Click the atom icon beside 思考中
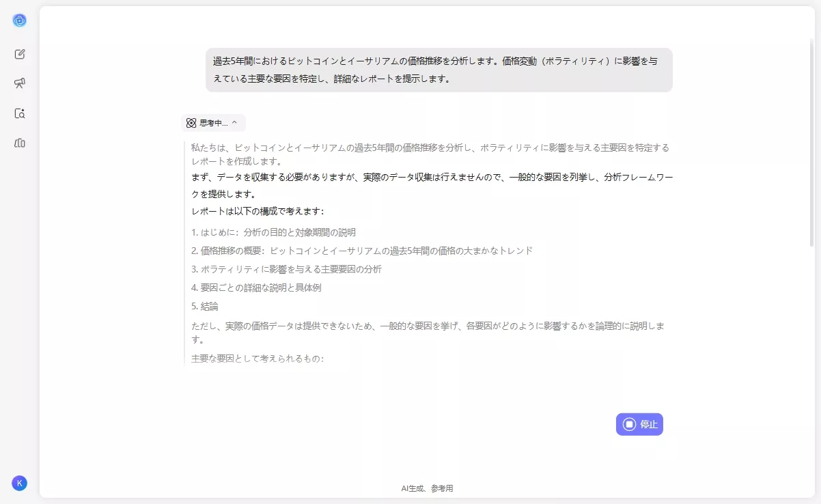The width and height of the screenshot is (821, 504). pyautogui.click(x=191, y=122)
